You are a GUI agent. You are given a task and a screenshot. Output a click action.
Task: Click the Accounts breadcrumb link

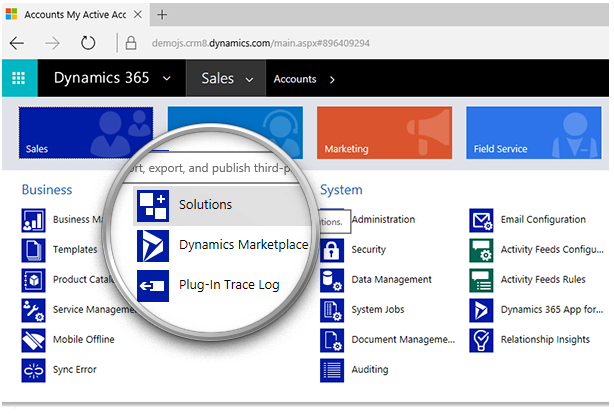[x=295, y=79]
